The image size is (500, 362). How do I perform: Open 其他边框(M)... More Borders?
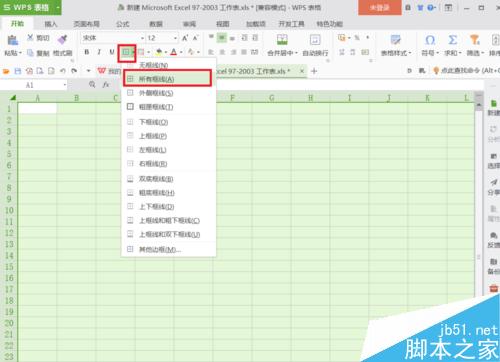tap(169, 249)
